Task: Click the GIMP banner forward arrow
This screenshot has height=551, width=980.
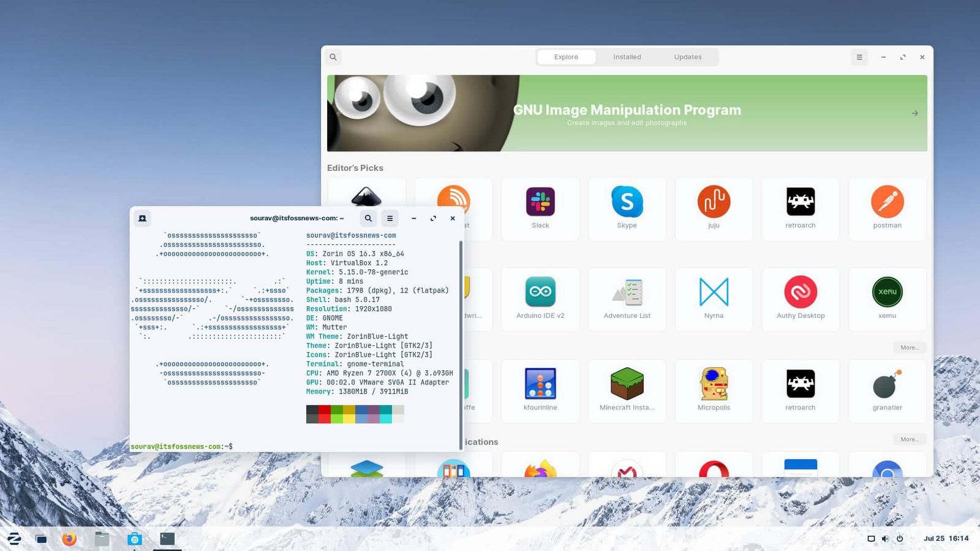Action: click(914, 113)
